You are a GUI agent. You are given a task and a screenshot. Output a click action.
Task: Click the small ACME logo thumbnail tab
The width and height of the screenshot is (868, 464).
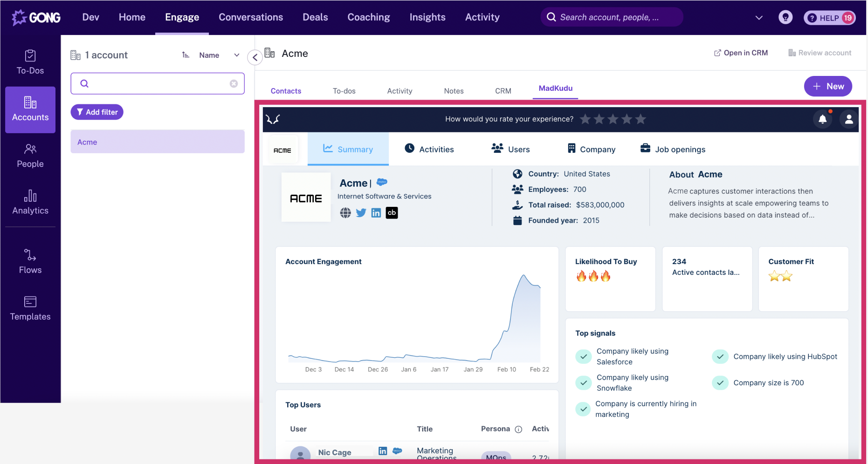click(x=282, y=150)
